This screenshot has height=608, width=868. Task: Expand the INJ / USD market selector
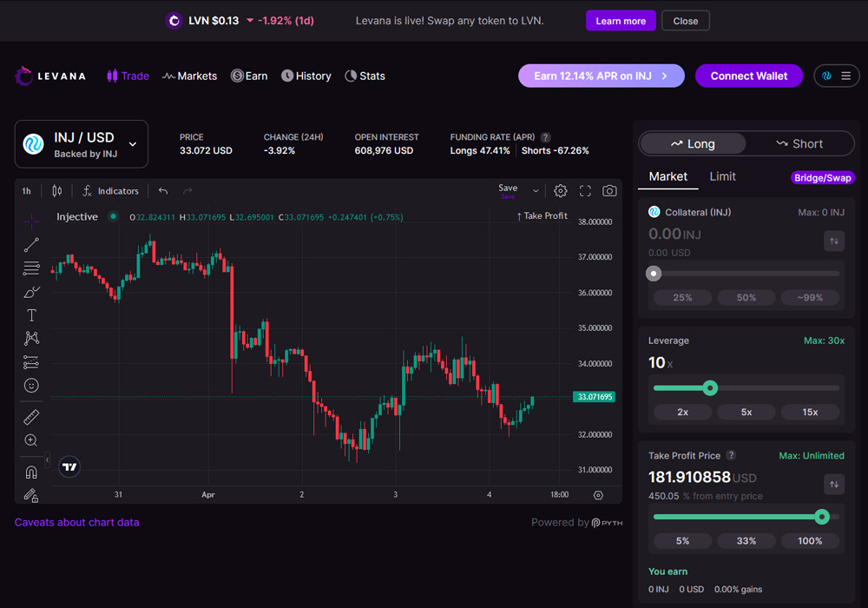(x=82, y=144)
